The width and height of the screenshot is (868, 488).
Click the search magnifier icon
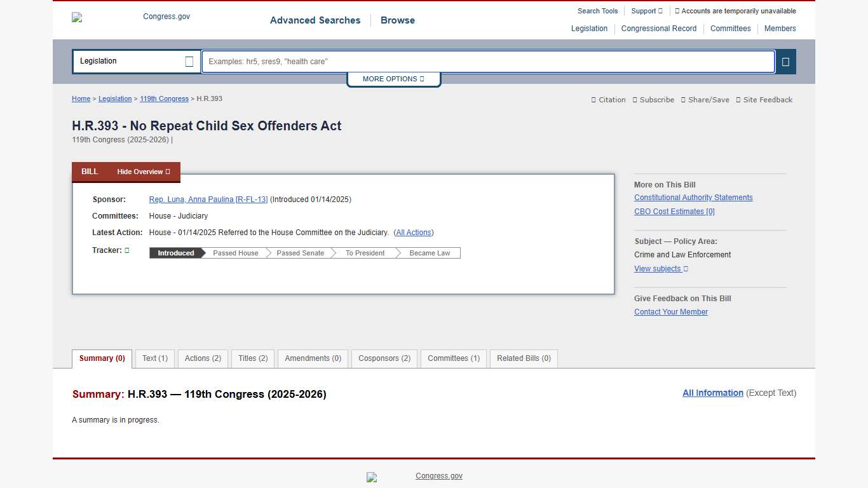click(x=785, y=62)
